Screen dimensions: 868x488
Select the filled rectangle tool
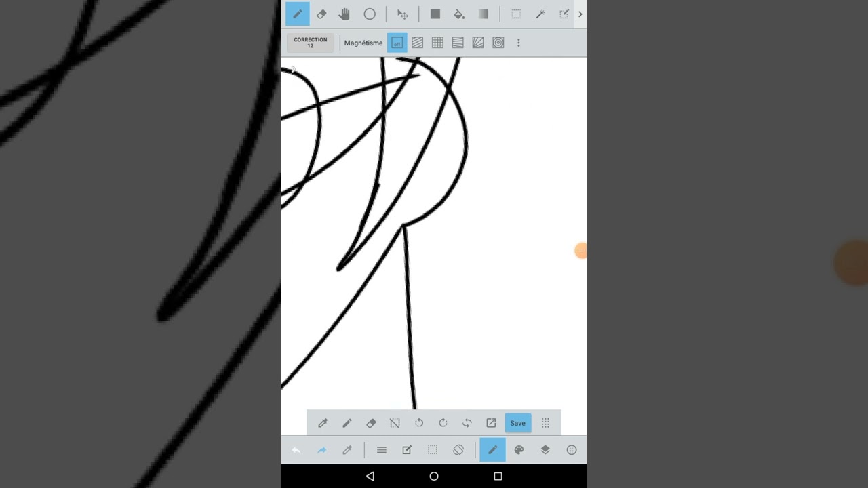(435, 14)
